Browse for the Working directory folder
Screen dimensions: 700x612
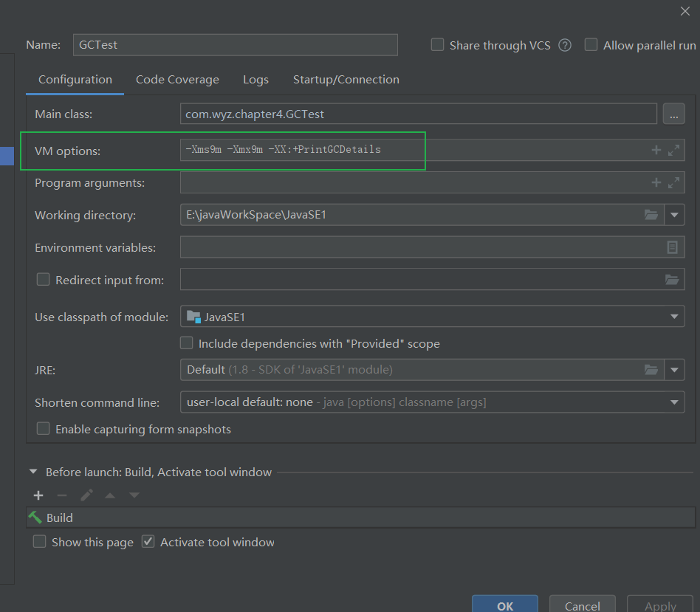pos(651,215)
